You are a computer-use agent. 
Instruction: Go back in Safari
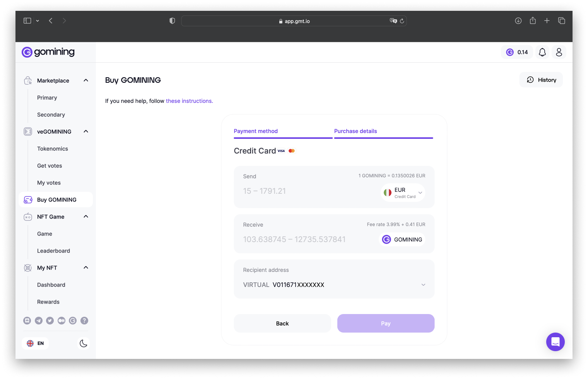[x=51, y=21]
